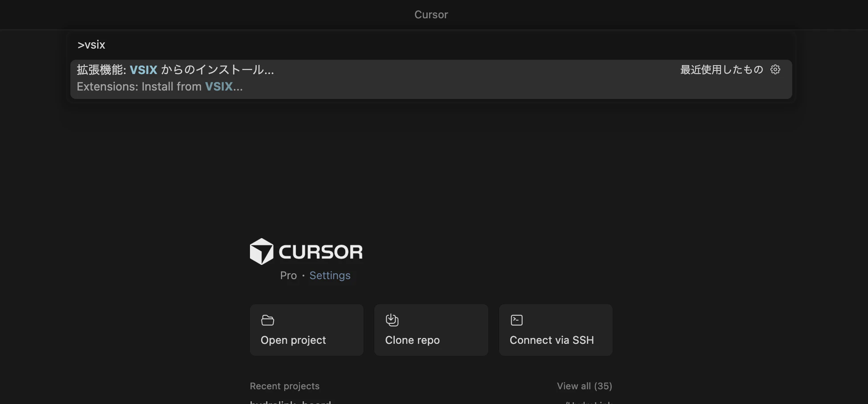
Task: Click the Pro plan label
Action: [288, 276]
